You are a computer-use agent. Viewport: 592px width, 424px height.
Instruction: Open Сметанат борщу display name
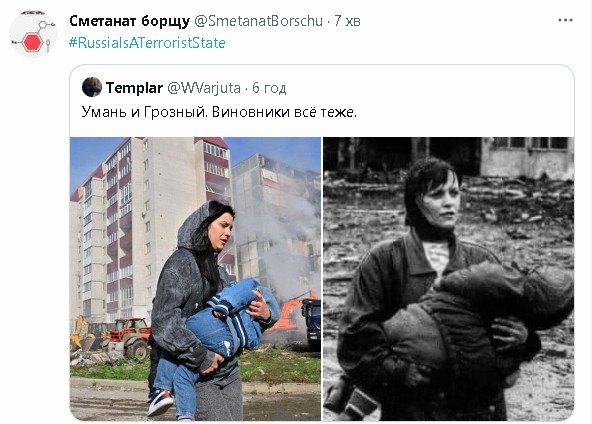(130, 21)
